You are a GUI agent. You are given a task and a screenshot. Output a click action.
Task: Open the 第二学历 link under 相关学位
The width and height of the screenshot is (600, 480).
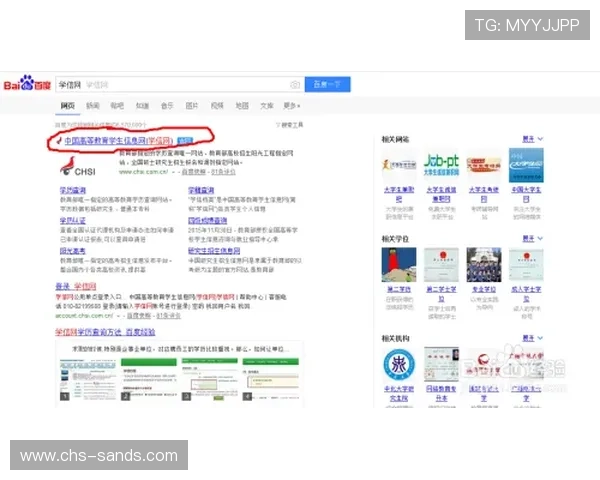coord(399,289)
